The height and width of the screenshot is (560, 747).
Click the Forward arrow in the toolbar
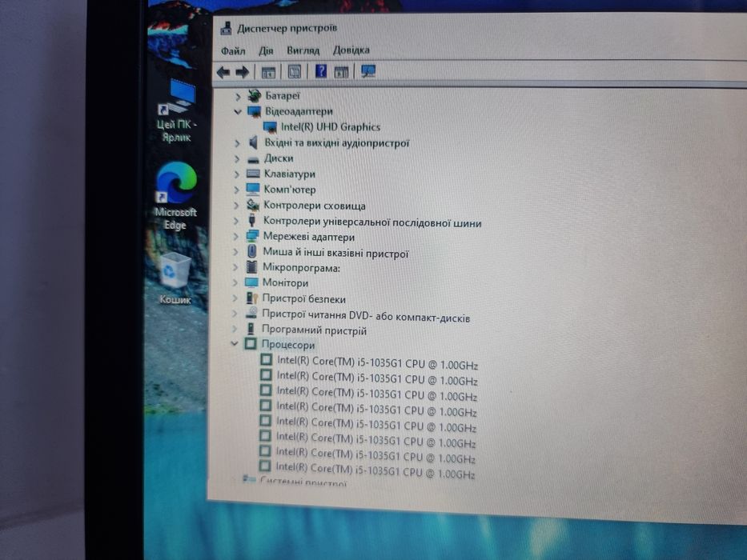243,72
